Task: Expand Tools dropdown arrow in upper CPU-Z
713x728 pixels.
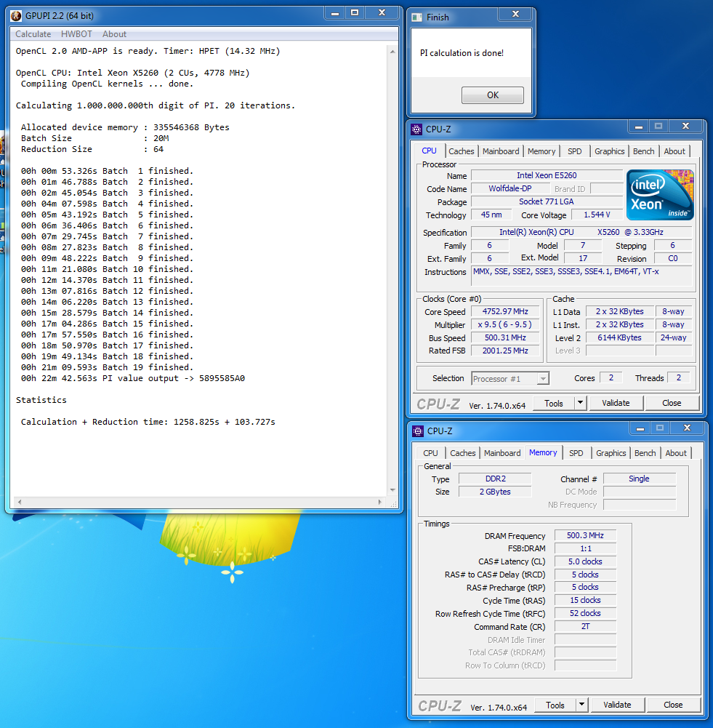Action: (x=580, y=403)
